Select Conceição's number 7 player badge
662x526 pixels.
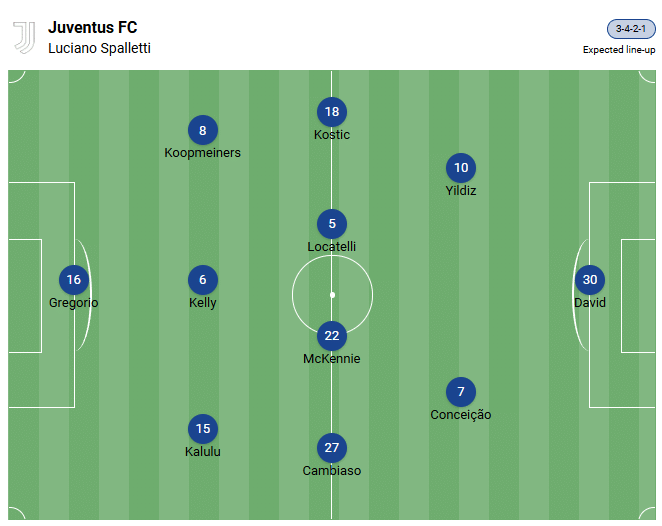pyautogui.click(x=461, y=392)
